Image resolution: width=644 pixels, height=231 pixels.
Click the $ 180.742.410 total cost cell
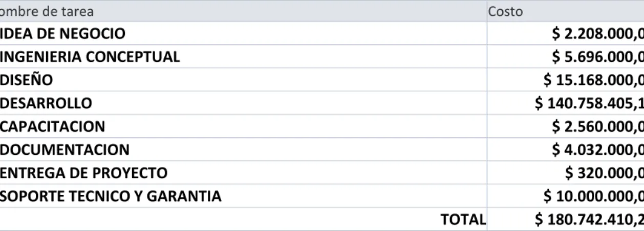(565, 219)
